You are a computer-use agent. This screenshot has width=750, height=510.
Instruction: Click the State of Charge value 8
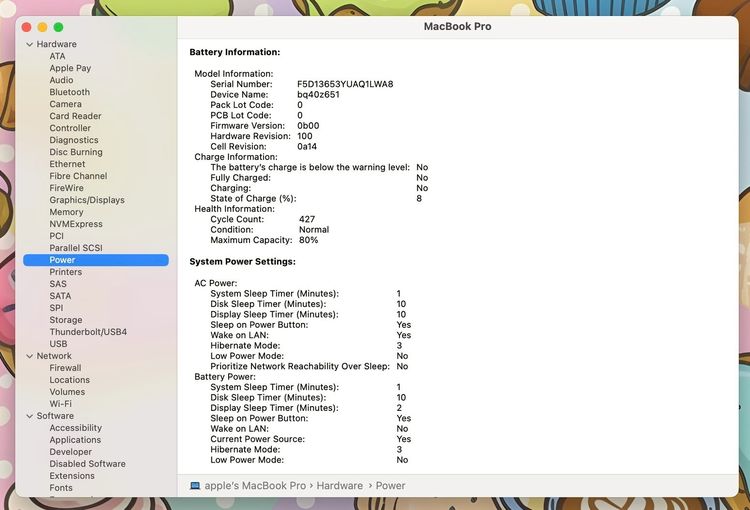tap(419, 199)
